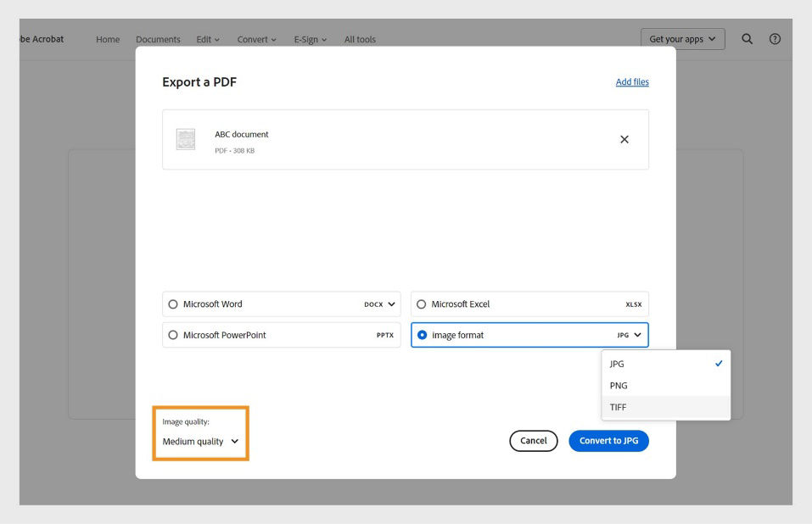Click the Adobe Acrobat logo
The height and width of the screenshot is (524, 812).
click(x=38, y=38)
